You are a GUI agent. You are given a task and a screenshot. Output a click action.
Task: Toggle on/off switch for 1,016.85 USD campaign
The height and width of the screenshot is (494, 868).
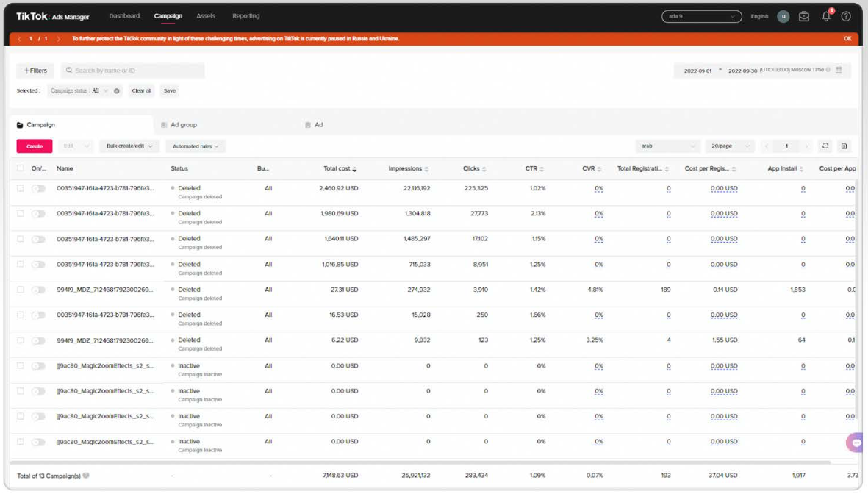[x=38, y=265]
